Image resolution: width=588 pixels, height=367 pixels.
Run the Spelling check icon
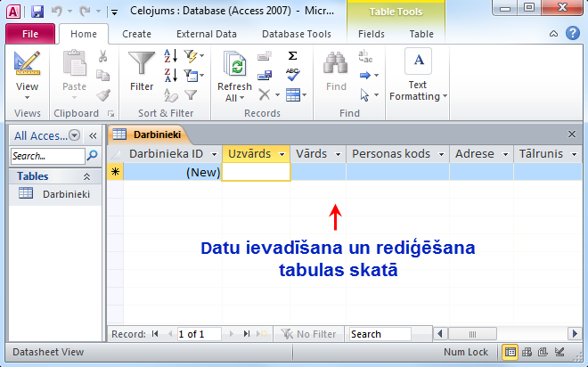point(291,75)
